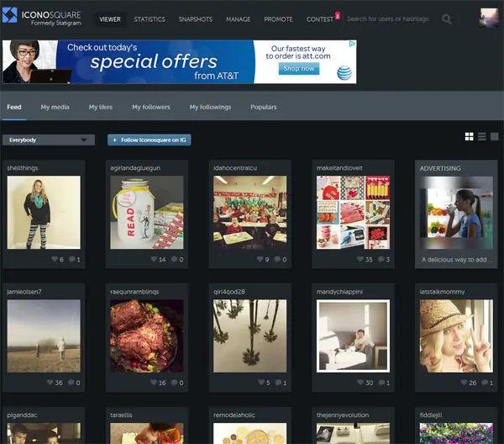Screen dimensions: 504x444
Task: Open the roasted chicken photo thumbnail
Action: 147,336
